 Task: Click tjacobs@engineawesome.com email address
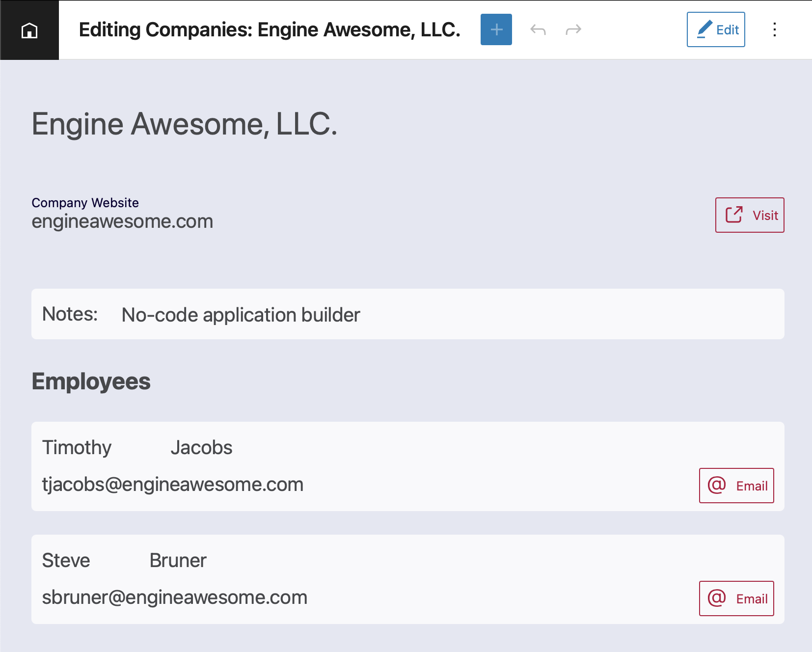[173, 485]
